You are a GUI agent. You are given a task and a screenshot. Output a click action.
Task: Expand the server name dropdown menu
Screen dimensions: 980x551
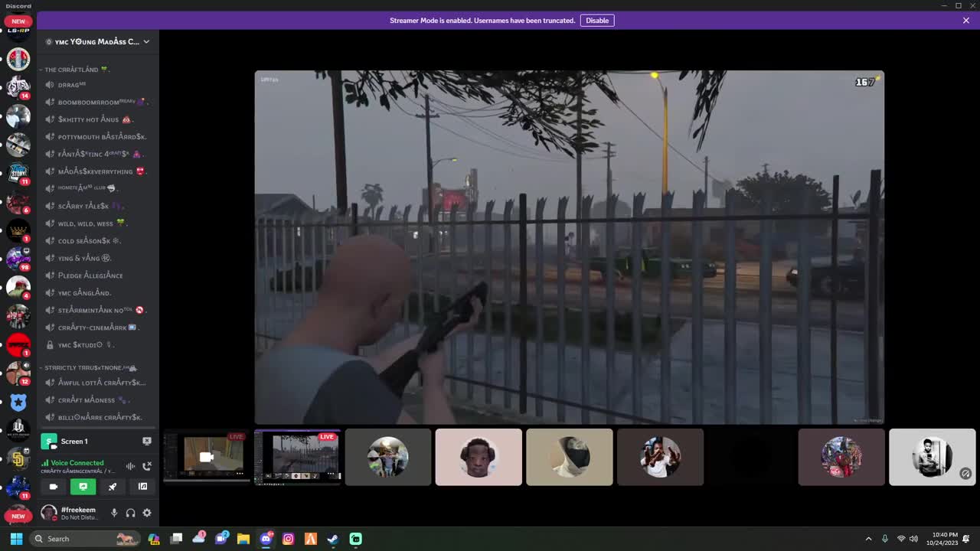tap(146, 41)
